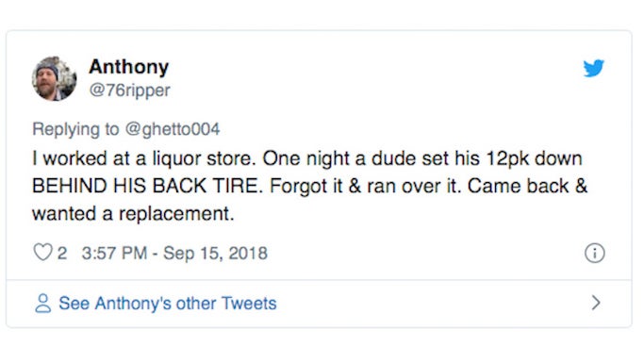Open the 3:57 PM timestamp
Viewport: 644px width, 363px height.
click(114, 253)
